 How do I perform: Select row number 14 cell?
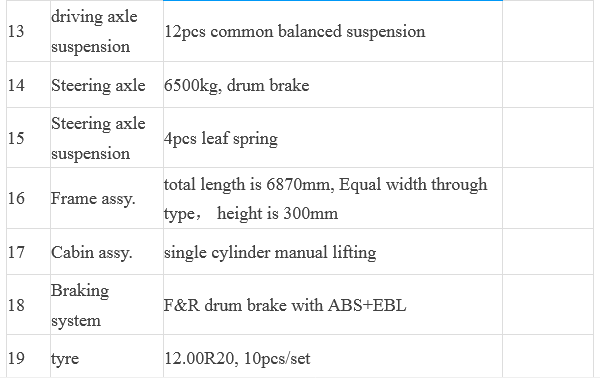tap(28, 85)
